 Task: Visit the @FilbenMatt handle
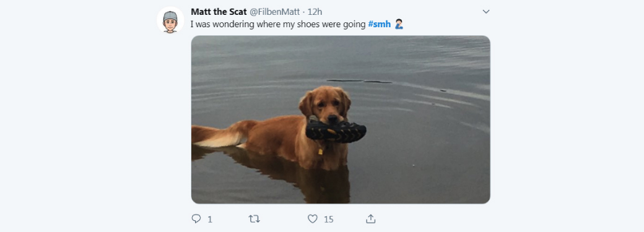(274, 12)
